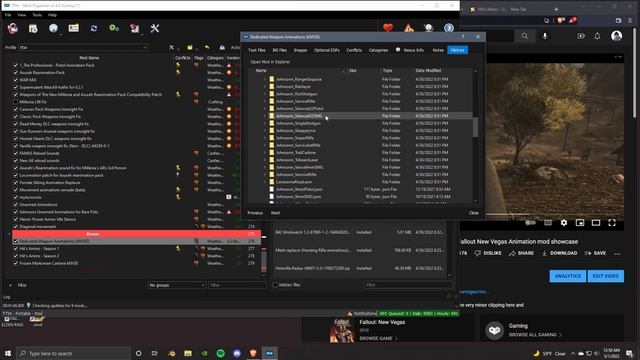Uncheck Caravan Pack Weapons Ironsight Fix
The image size is (640, 360).
pyautogui.click(x=16, y=109)
